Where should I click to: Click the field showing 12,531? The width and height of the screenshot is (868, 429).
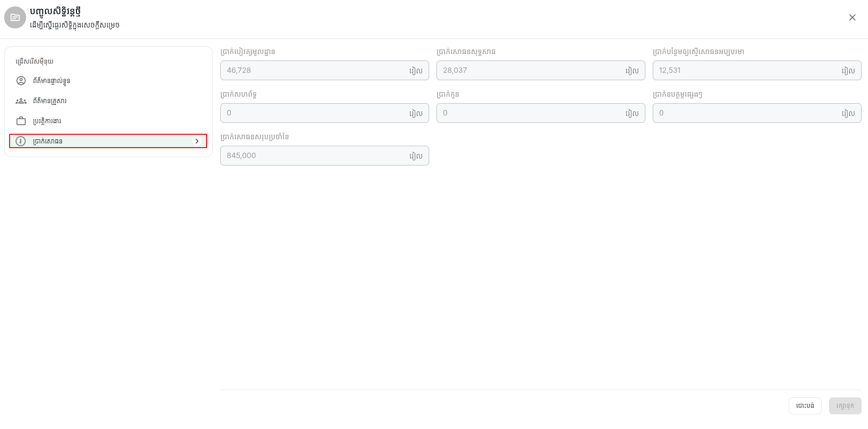click(x=757, y=70)
